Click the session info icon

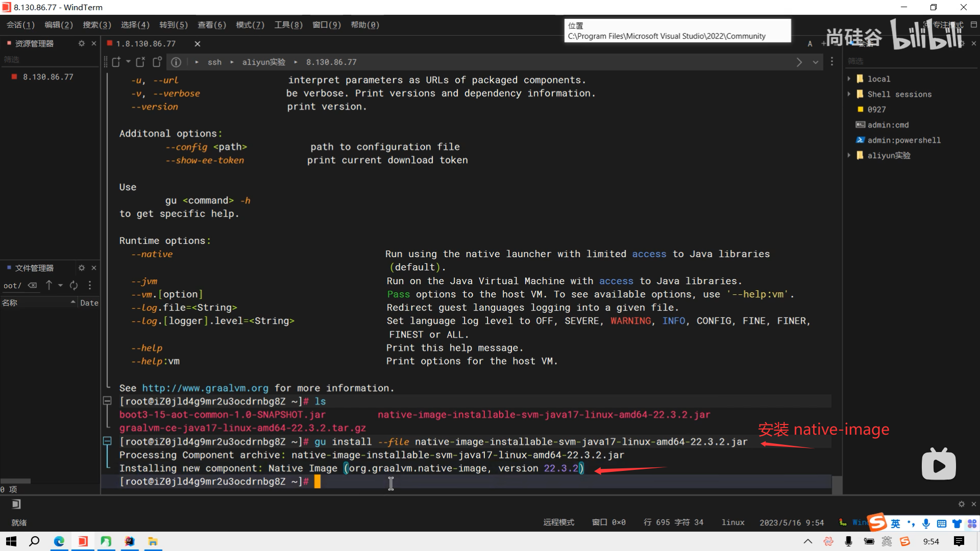tap(176, 62)
